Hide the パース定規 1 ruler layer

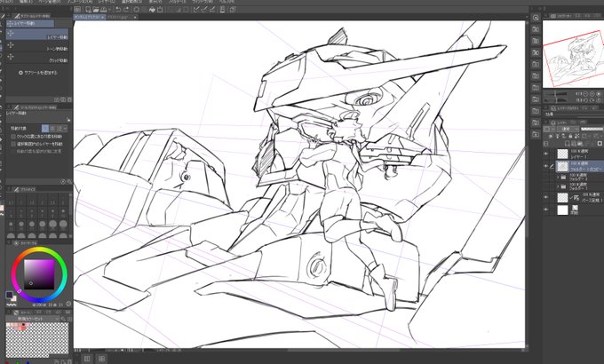(x=546, y=198)
